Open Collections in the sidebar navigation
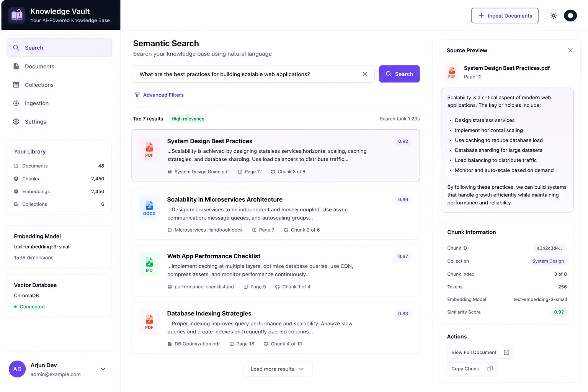 [x=59, y=85]
